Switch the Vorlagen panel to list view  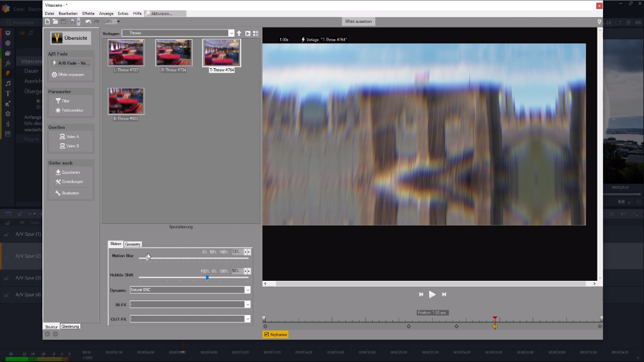(x=256, y=33)
